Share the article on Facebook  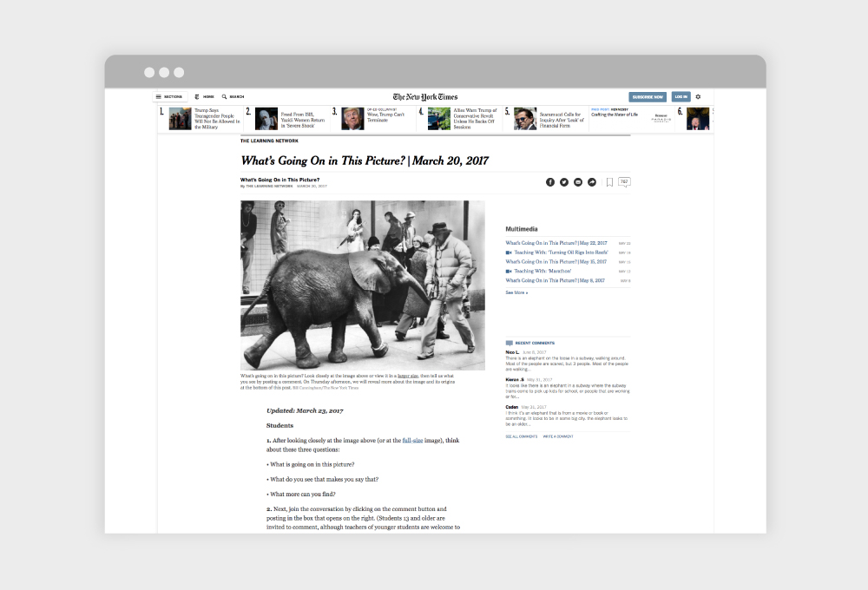[550, 182]
